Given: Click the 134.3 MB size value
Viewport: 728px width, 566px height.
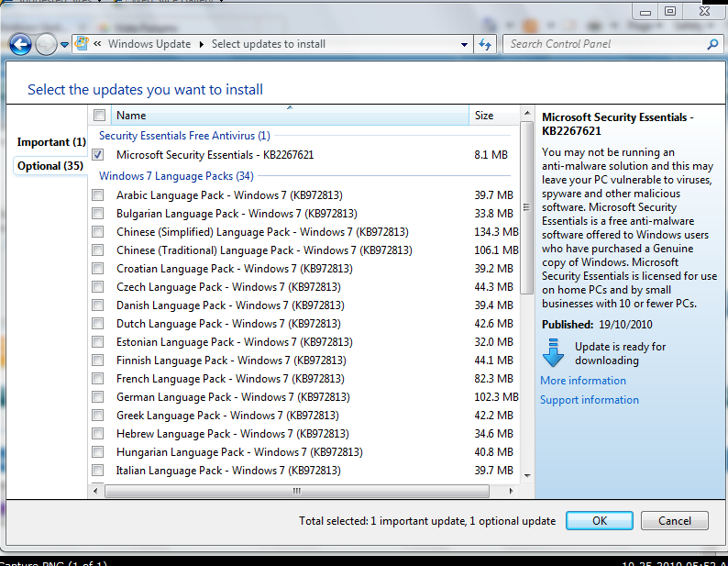Looking at the screenshot, I should click(x=496, y=231).
